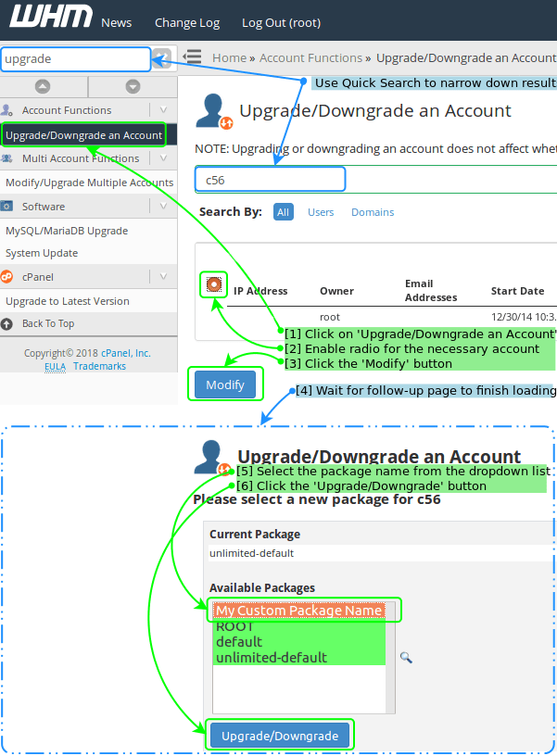Enable the radio button for root's account
The width and height of the screenshot is (557, 756).
pos(214,284)
